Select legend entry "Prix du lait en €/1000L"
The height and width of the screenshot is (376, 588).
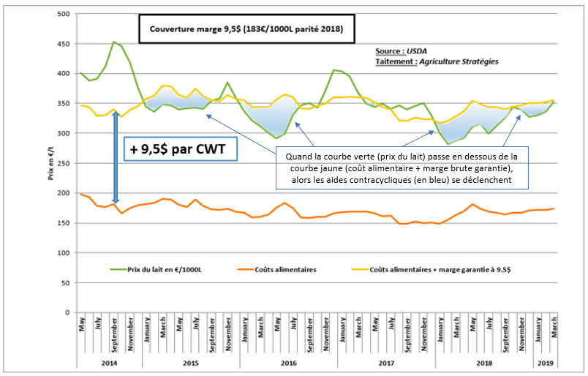pos(165,269)
